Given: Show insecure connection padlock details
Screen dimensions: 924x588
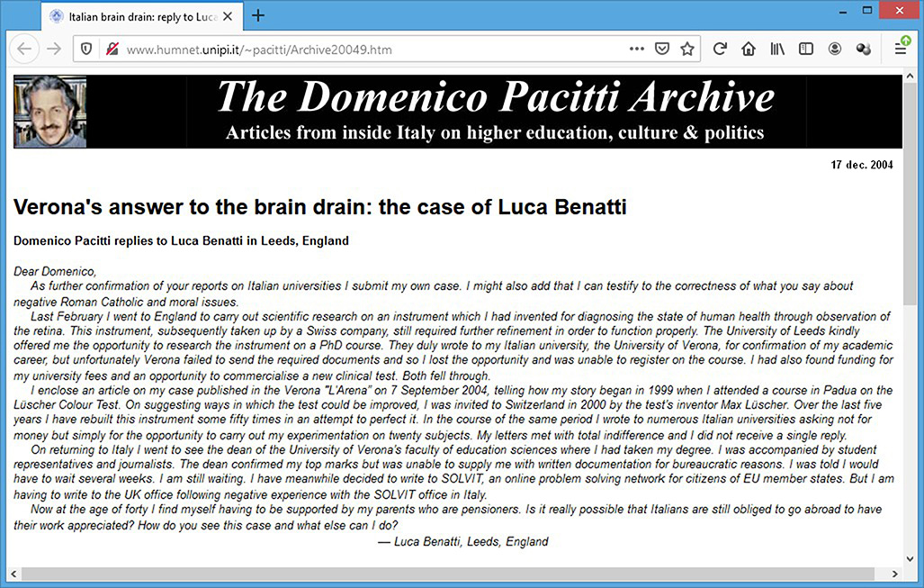Looking at the screenshot, I should [111, 50].
